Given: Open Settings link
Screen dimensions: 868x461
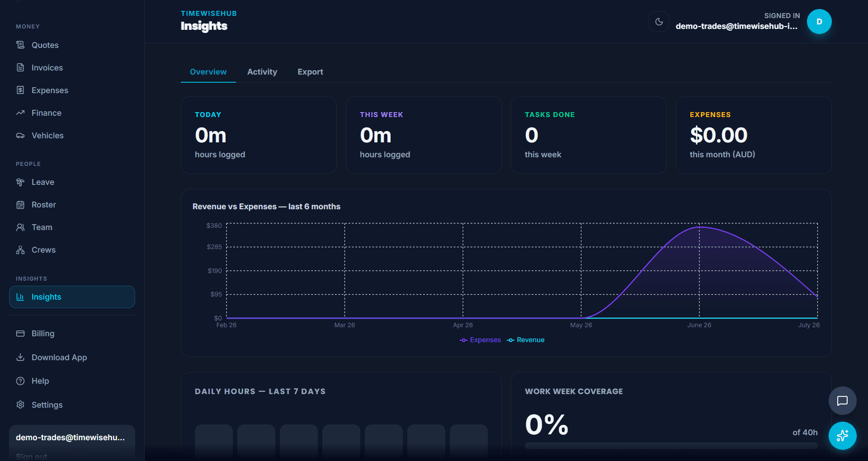Looking at the screenshot, I should [x=72, y=405].
